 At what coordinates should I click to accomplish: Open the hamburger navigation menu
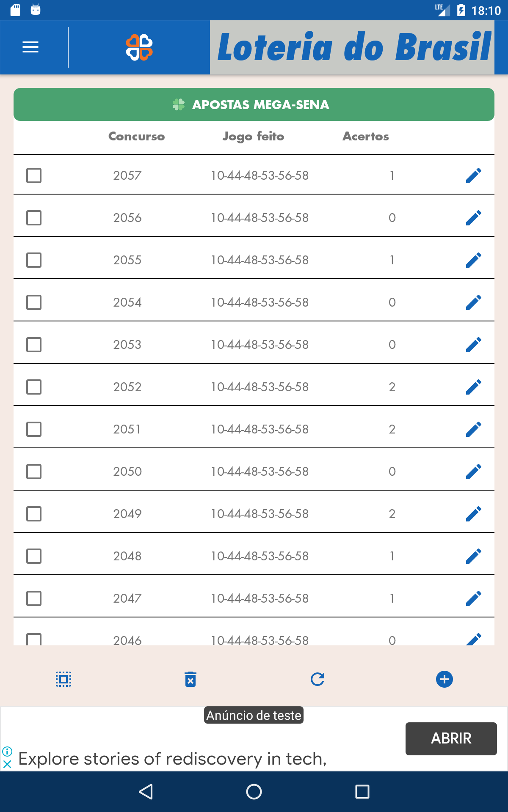[x=30, y=47]
